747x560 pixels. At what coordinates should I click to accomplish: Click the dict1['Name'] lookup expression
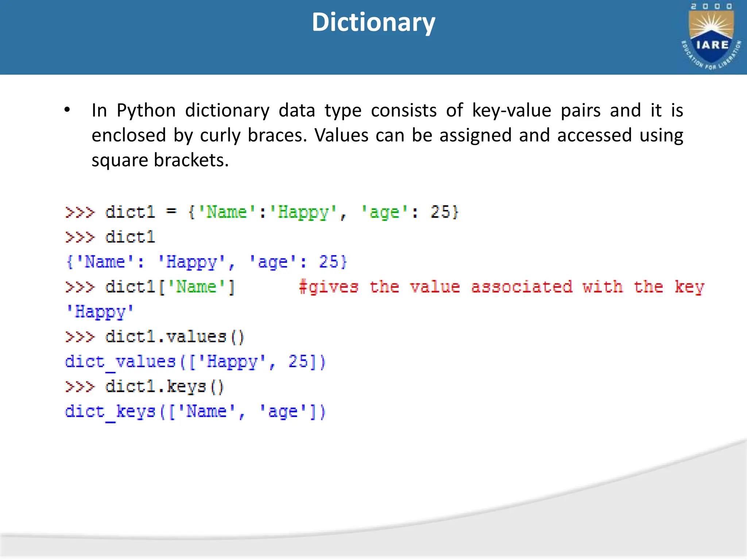(x=170, y=287)
